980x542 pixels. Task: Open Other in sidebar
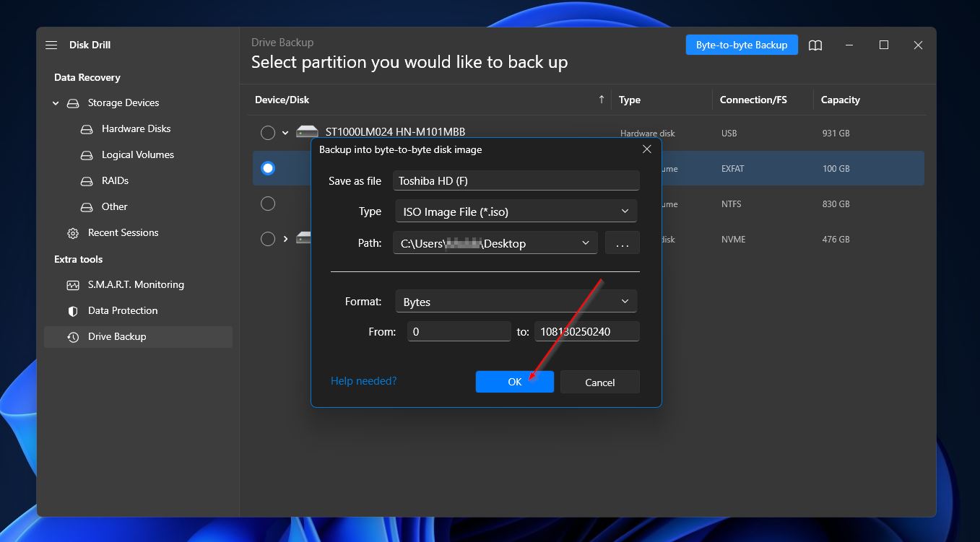115,206
